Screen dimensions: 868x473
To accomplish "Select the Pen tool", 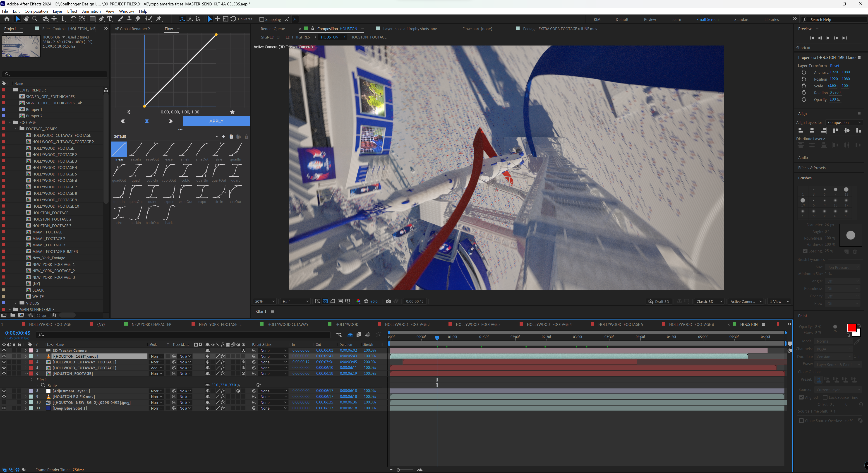I will click(101, 19).
